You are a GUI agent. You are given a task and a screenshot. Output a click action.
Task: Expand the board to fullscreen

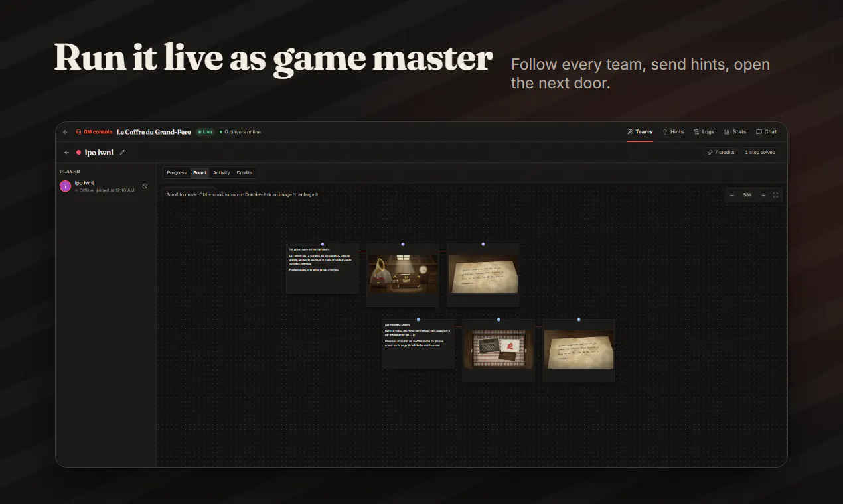pyautogui.click(x=775, y=195)
